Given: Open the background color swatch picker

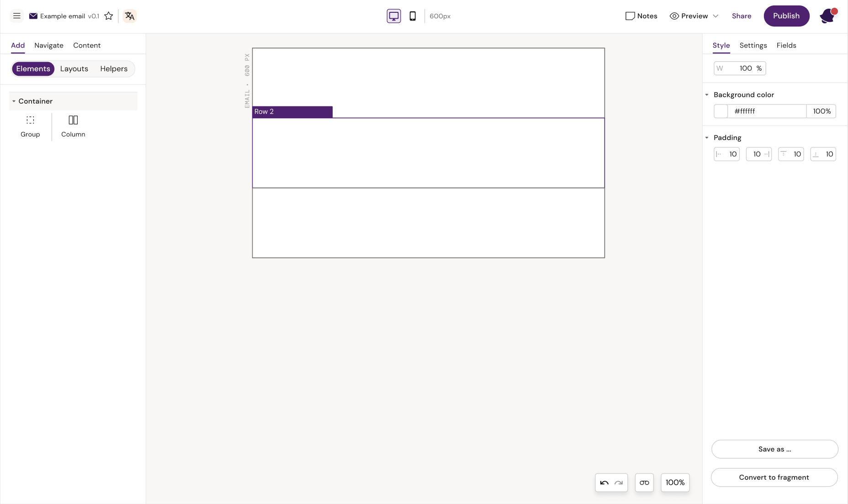Looking at the screenshot, I should tap(721, 111).
